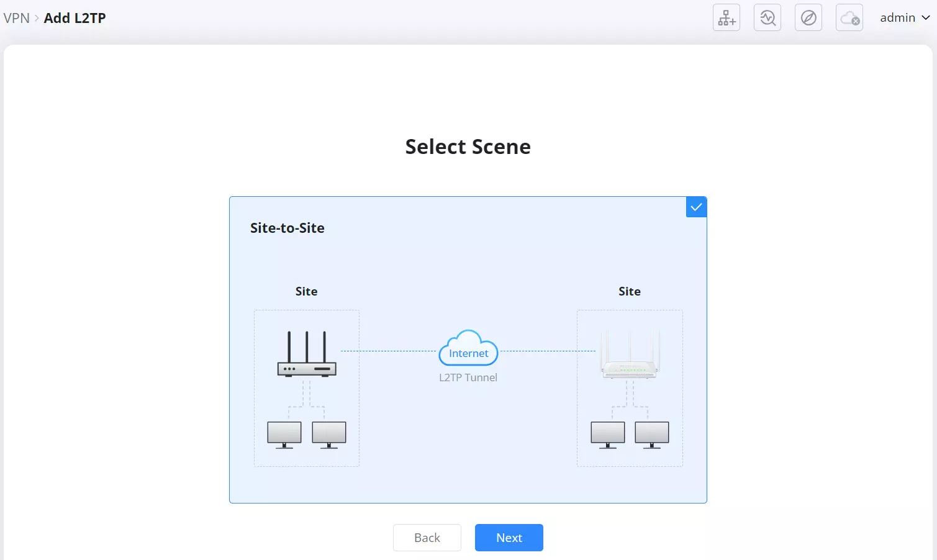Open the network topology icon in header
This screenshot has width=937, height=560.
tap(727, 18)
